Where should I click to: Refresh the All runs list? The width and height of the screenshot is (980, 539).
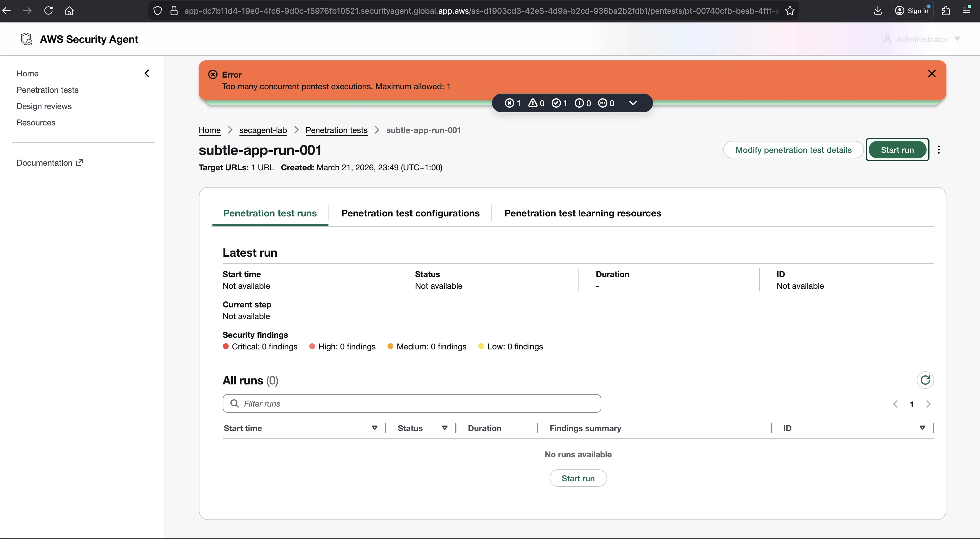(x=925, y=380)
